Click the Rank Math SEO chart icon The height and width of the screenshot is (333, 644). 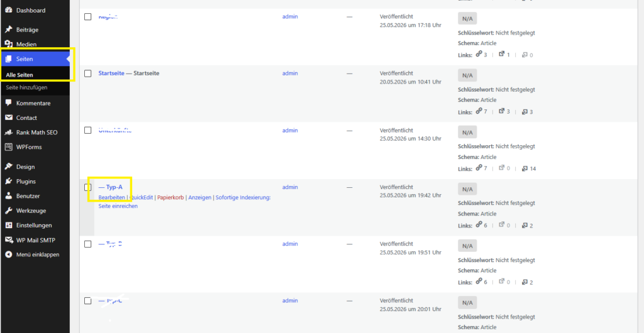click(9, 133)
